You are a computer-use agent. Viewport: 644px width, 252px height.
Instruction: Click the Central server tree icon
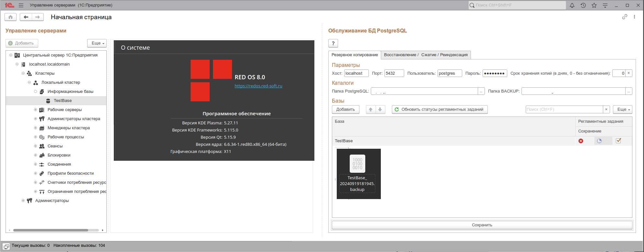pos(17,55)
